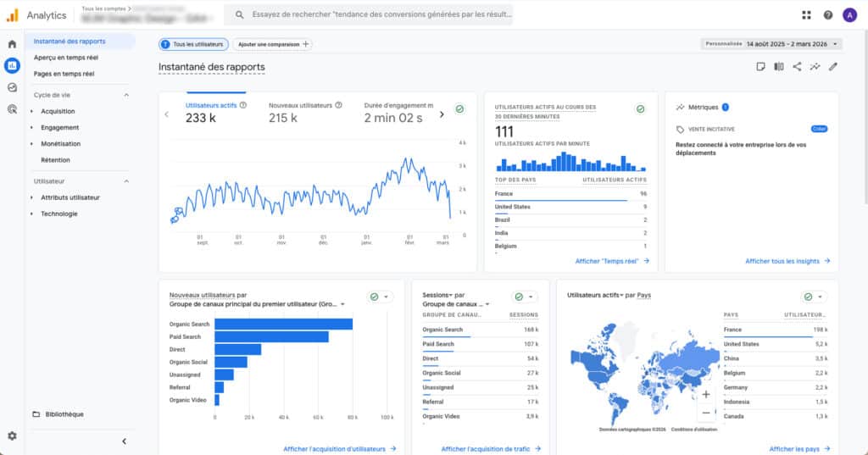Share this report icon
The width and height of the screenshot is (868, 455).
tap(797, 66)
